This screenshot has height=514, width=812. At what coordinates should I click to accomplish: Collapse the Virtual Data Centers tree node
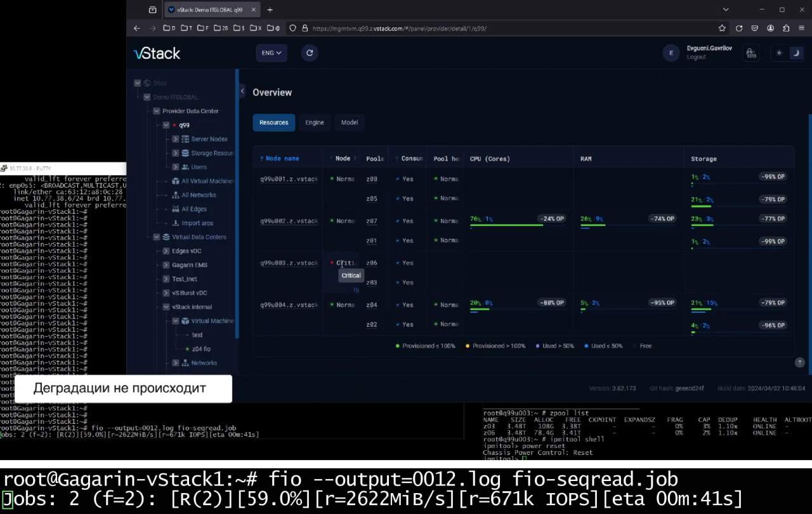tap(157, 237)
